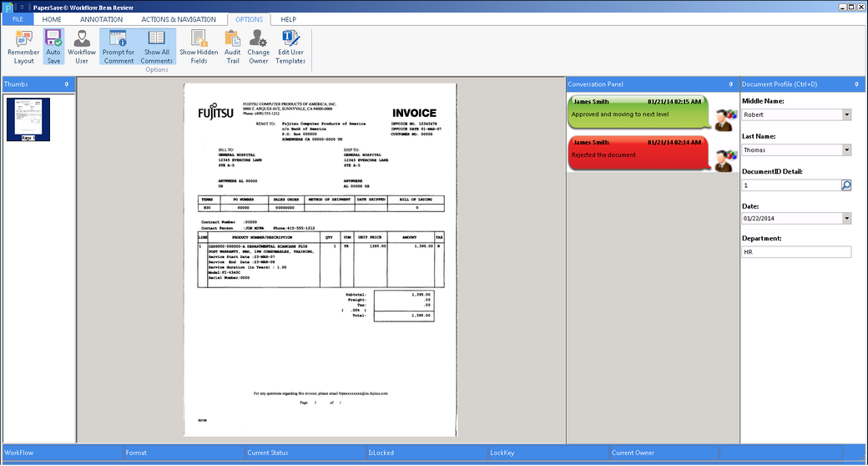Click pin icon on Conversation Panel
Screen dimensions: 868x466
point(730,84)
